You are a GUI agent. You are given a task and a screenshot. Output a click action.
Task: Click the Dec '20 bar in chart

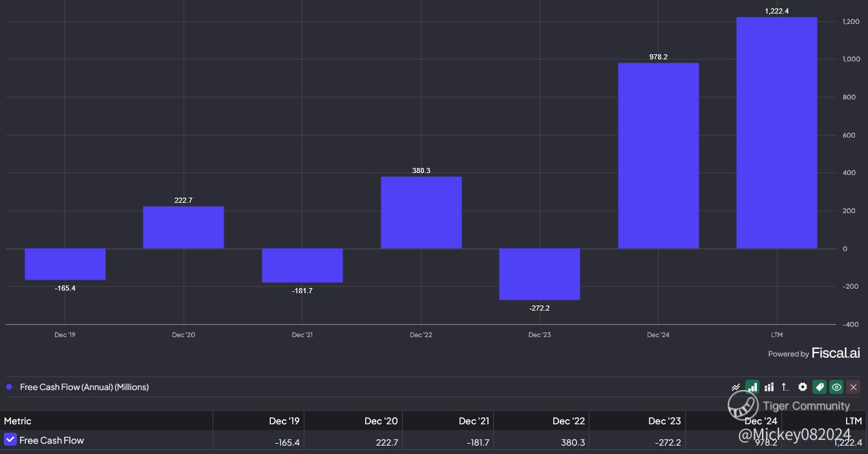click(184, 227)
